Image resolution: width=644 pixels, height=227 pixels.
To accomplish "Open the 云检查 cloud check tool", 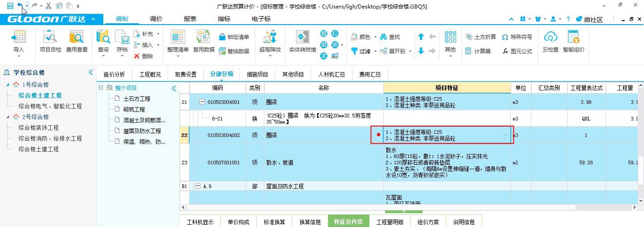I will click(550, 38).
